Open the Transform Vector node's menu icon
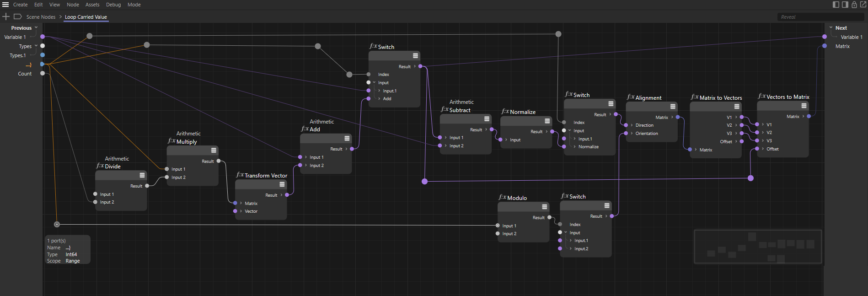The height and width of the screenshot is (296, 868). pyautogui.click(x=282, y=184)
